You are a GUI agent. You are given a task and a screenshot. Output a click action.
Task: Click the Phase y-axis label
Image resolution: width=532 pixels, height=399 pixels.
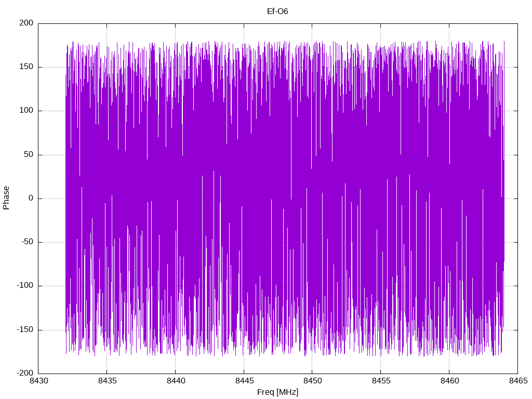coord(6,198)
